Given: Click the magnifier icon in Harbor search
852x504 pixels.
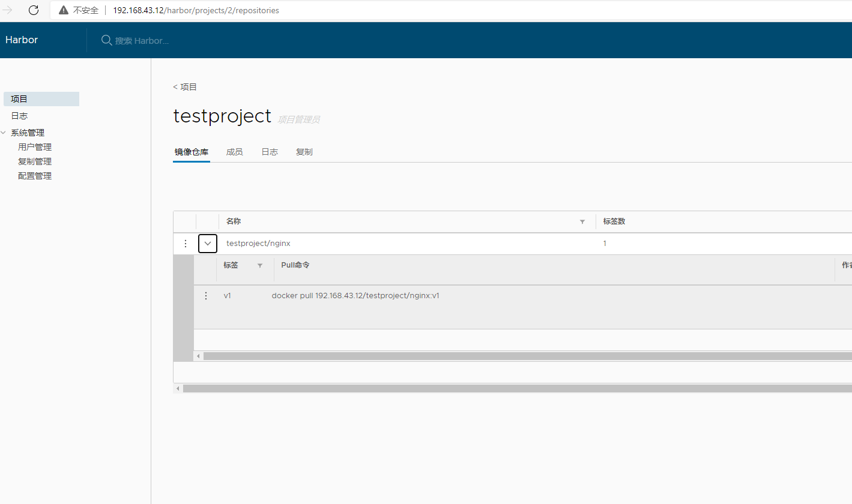Looking at the screenshot, I should 106,40.
